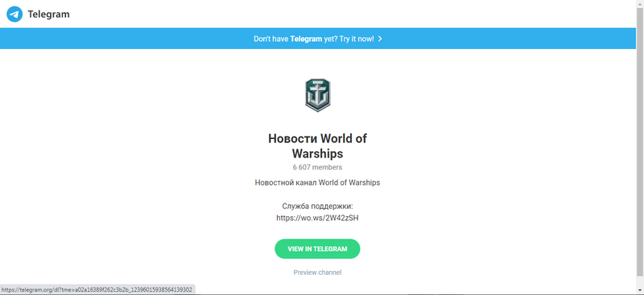Open the Preview channel link

(317, 272)
